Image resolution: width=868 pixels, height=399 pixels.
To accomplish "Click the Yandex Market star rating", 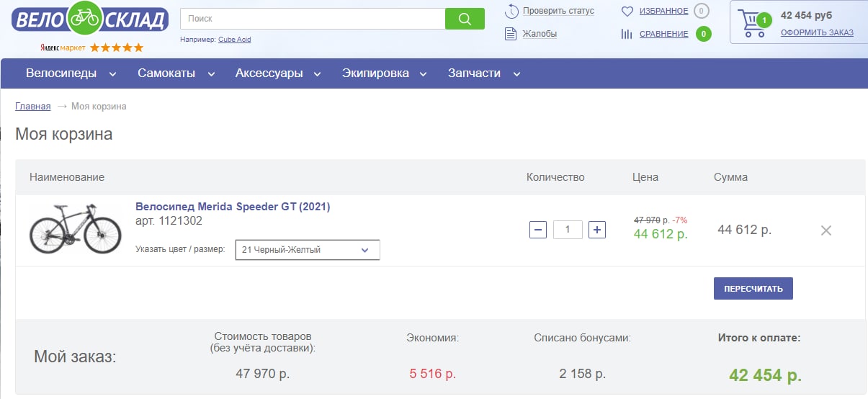I will pyautogui.click(x=117, y=48).
